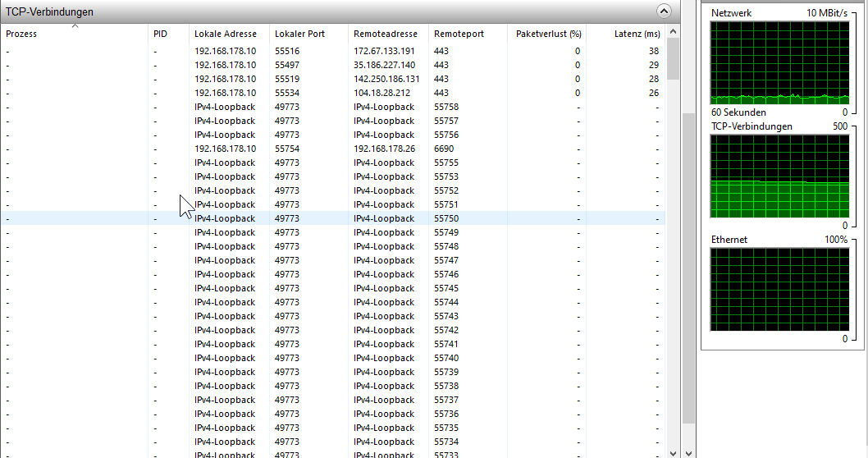The height and width of the screenshot is (458, 868).
Task: Click scroll-up arrow of TCP connections list
Action: [x=673, y=31]
